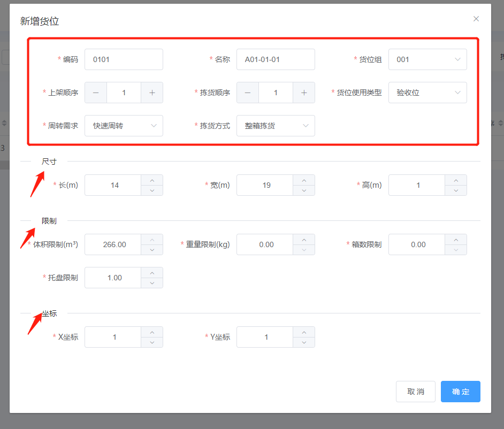The width and height of the screenshot is (504, 429).
Task: Close the 新增货位 dialog
Action: coord(476,19)
